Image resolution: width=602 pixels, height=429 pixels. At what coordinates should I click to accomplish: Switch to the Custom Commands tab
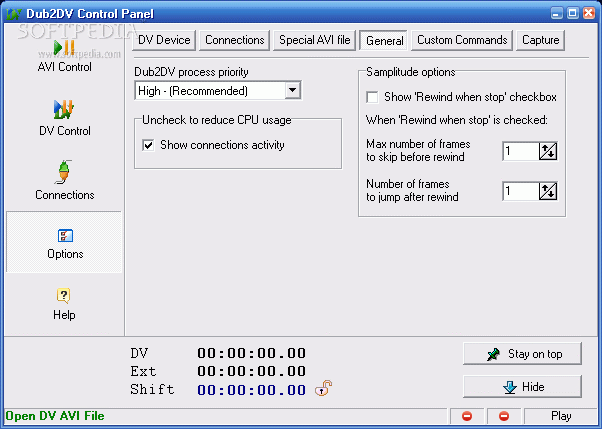coord(462,40)
